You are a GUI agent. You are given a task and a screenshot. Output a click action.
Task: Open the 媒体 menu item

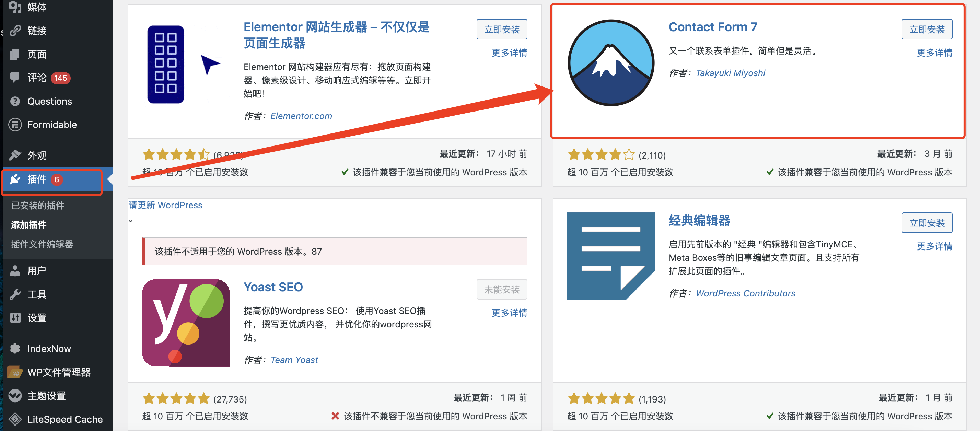(x=37, y=7)
